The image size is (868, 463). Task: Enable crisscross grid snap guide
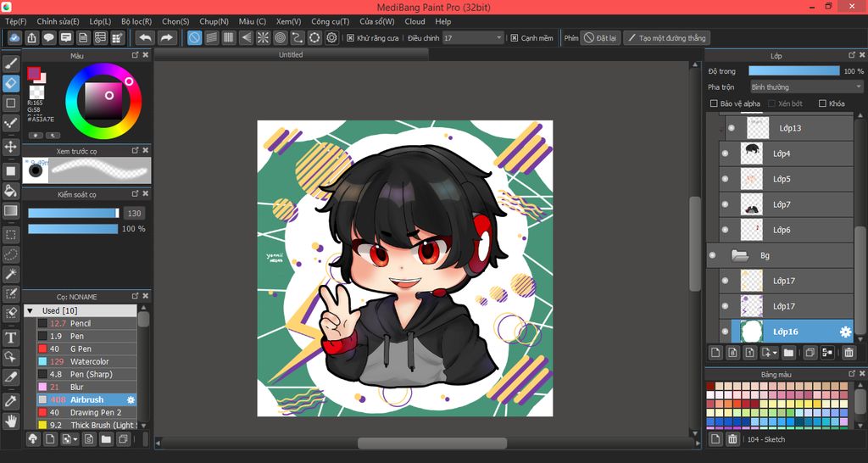pyautogui.click(x=229, y=37)
